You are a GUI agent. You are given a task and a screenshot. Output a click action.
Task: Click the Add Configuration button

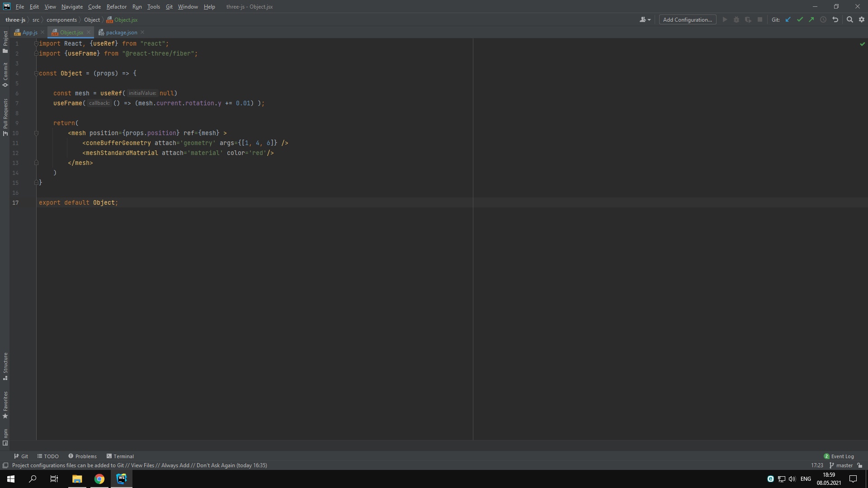tap(687, 19)
